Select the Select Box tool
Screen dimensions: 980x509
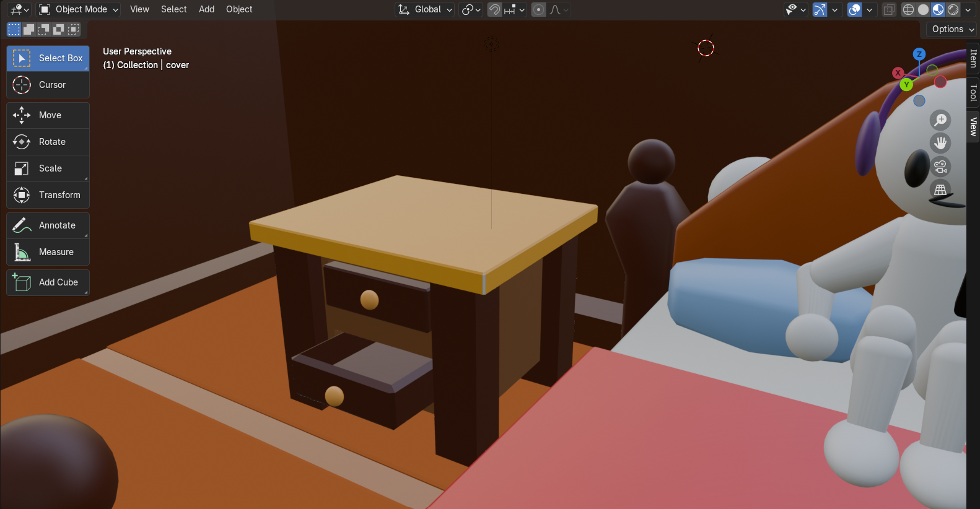48,58
